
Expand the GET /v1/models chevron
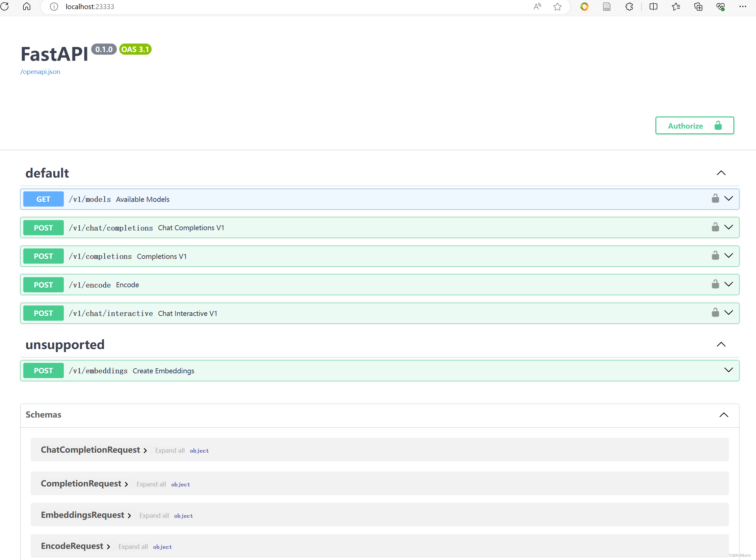pos(729,198)
